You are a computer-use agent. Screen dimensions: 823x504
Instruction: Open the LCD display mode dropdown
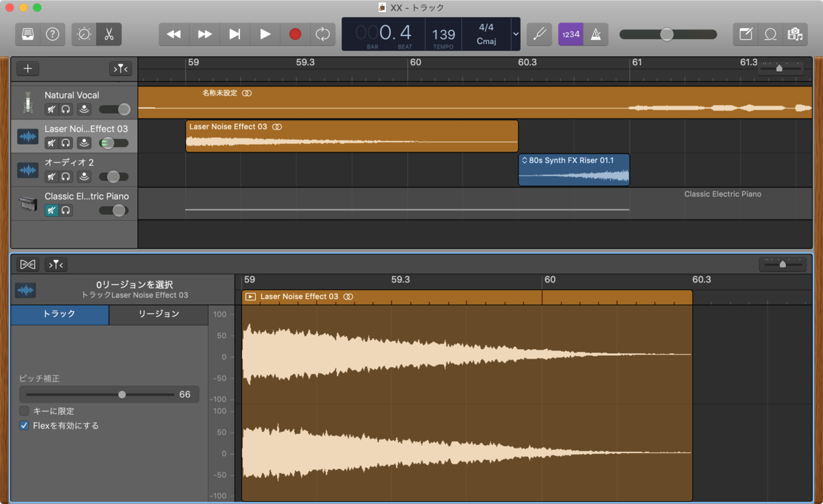coord(516,34)
